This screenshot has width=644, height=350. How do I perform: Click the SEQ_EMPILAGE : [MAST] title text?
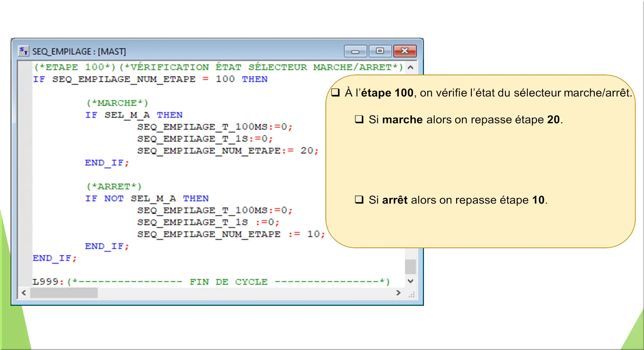pyautogui.click(x=79, y=51)
